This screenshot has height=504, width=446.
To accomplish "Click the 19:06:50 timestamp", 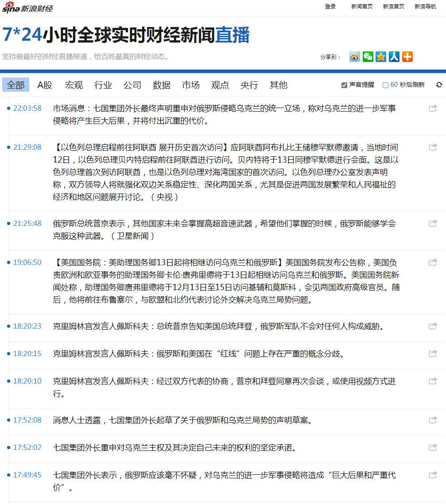I will pos(27,262).
